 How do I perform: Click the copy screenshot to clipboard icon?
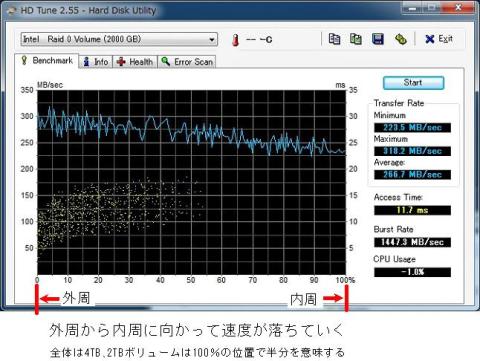[356, 39]
